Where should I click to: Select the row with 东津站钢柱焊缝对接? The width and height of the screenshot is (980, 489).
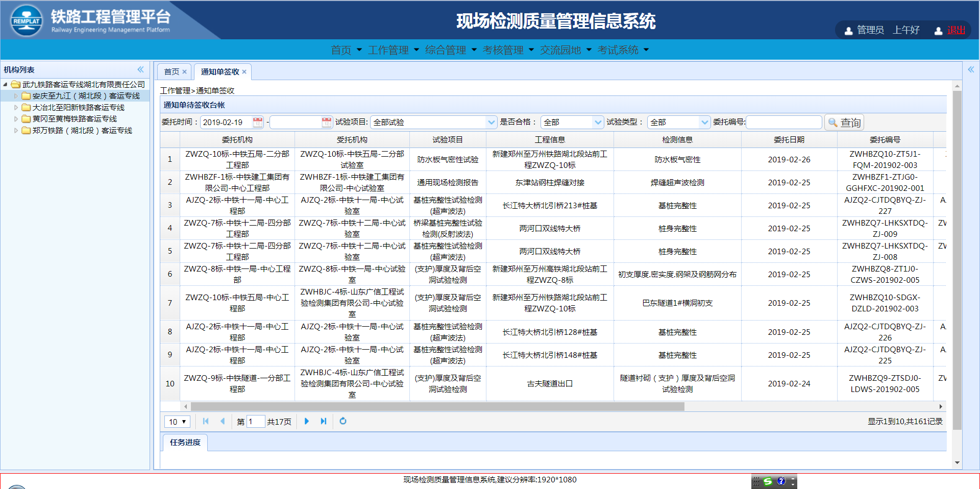(x=553, y=182)
